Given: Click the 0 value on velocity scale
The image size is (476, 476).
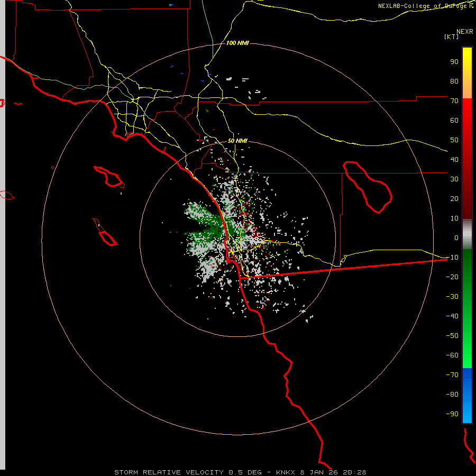Looking at the screenshot, I should point(456,237).
